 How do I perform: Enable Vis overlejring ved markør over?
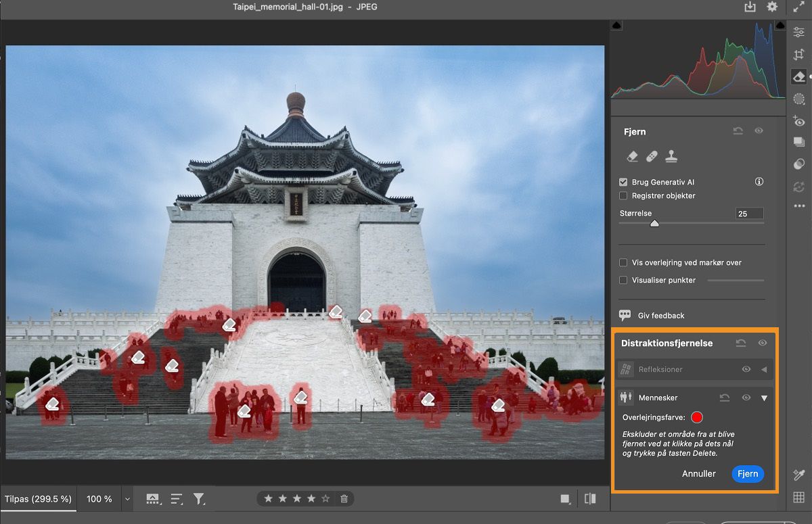coord(623,262)
